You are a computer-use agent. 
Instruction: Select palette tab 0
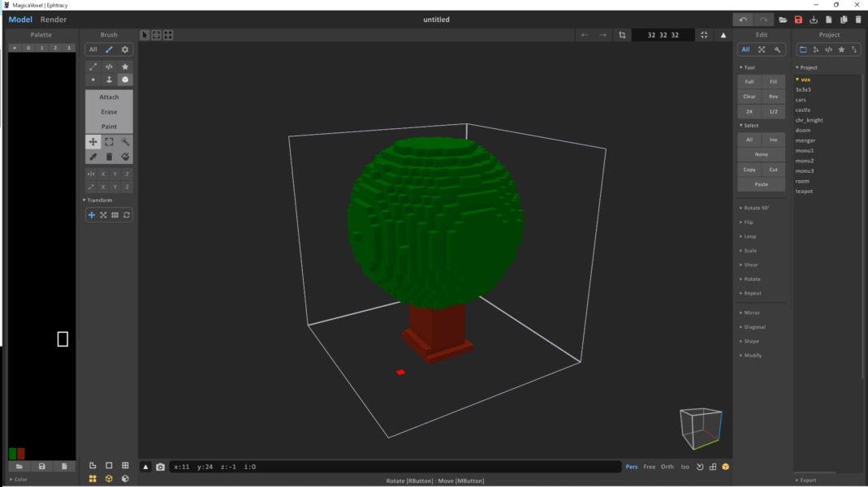[x=28, y=48]
